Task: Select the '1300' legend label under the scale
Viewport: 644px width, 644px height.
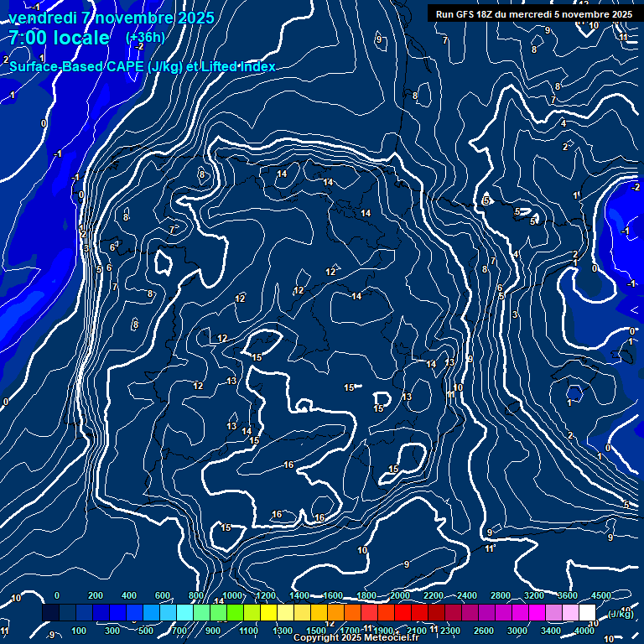Action: (x=283, y=631)
